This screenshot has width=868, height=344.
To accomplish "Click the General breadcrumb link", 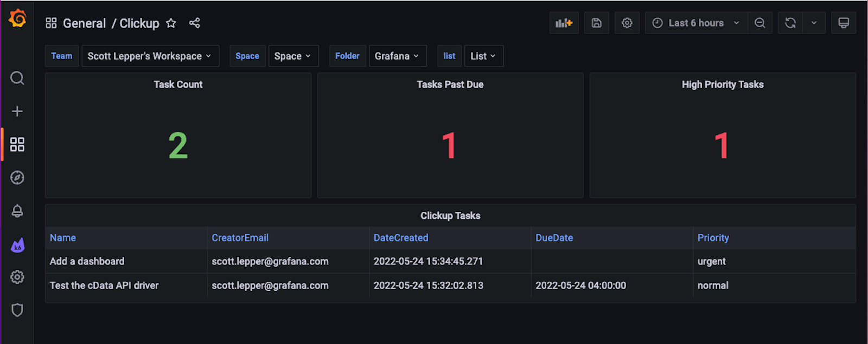I will pyautogui.click(x=84, y=23).
